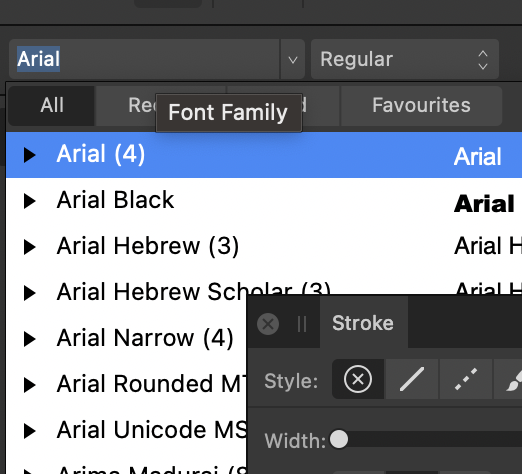
Task: Choose the Arial Unicode MS font name
Action: [x=152, y=430]
